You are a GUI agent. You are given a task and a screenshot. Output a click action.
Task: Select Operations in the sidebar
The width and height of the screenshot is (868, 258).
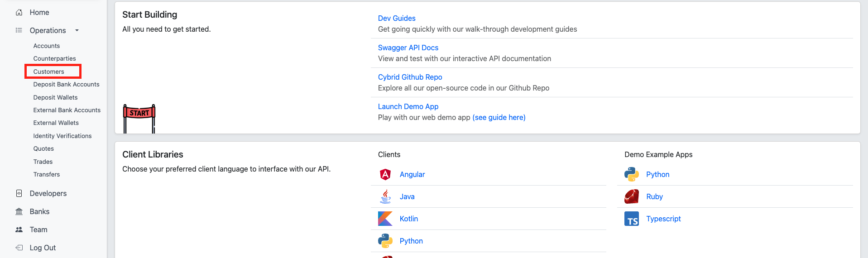(48, 30)
